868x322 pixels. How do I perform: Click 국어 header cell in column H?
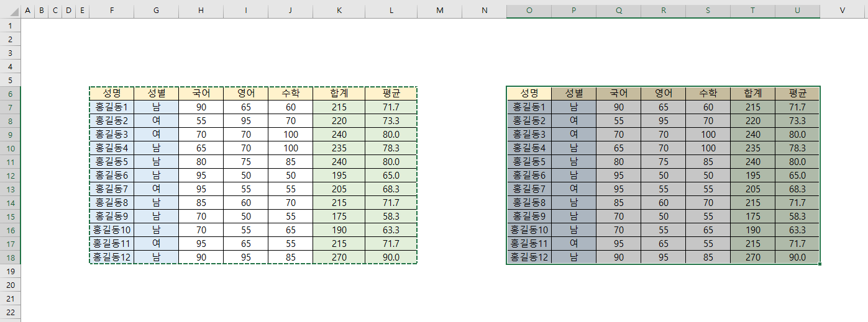201,93
